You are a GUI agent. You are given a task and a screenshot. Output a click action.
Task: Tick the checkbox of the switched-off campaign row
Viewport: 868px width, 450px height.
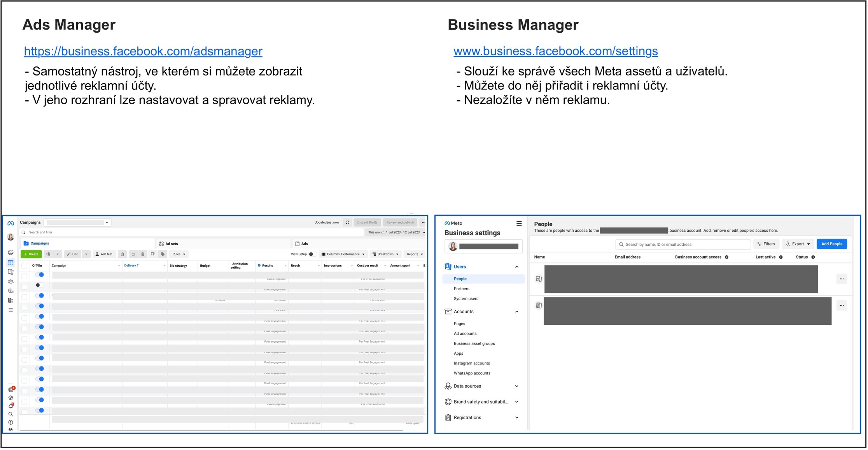tap(24, 287)
